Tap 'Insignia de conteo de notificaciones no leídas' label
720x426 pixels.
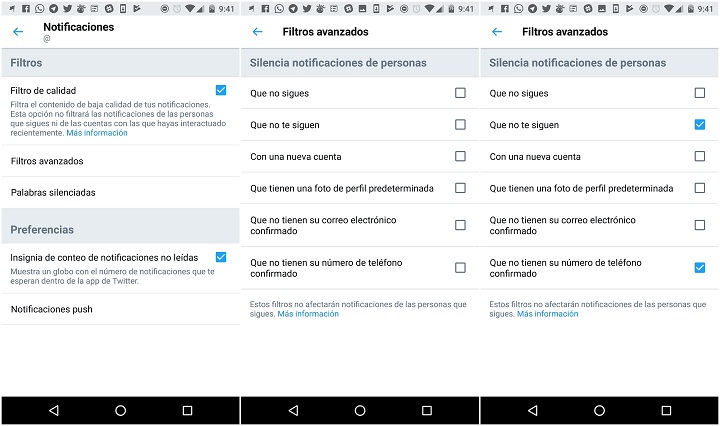104,258
